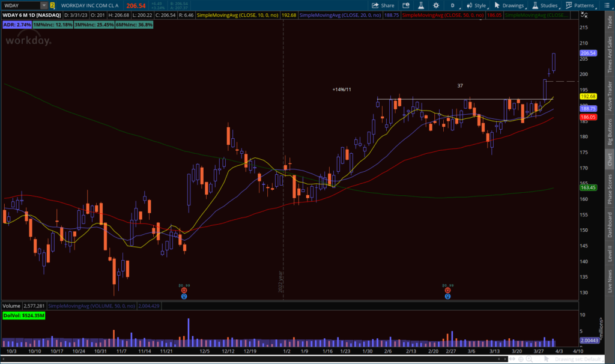Select the SimpleMovingAvg (CLOSE, 50) study label
The width and height of the screenshot is (615, 364).
[x=443, y=15]
